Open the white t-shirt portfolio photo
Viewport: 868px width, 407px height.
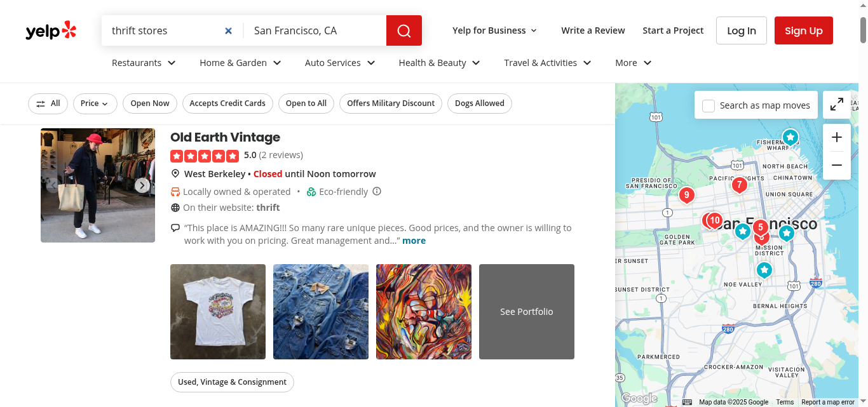click(x=218, y=312)
